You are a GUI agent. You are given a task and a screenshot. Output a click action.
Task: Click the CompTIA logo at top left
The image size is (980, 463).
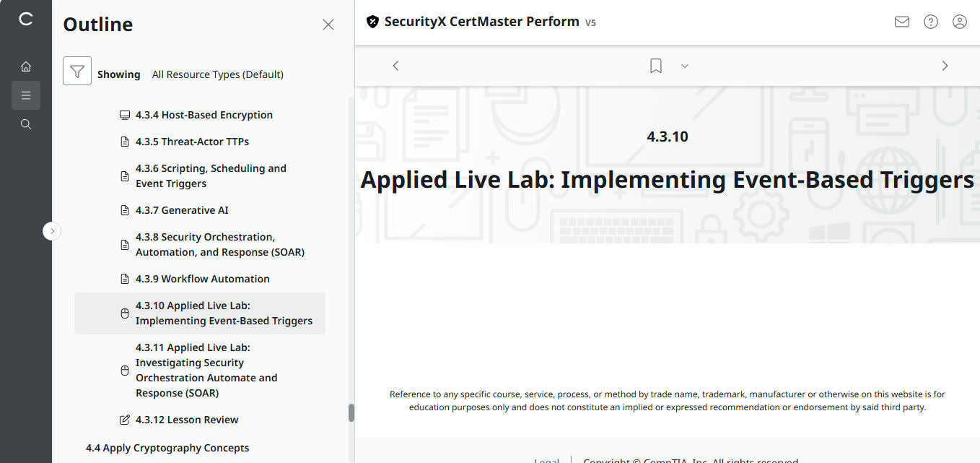26,20
